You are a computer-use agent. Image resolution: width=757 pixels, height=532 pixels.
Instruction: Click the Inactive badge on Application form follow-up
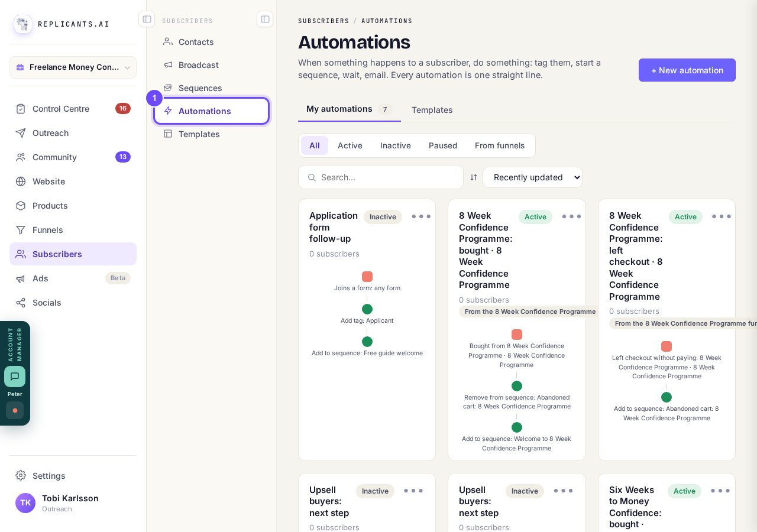pyautogui.click(x=383, y=217)
